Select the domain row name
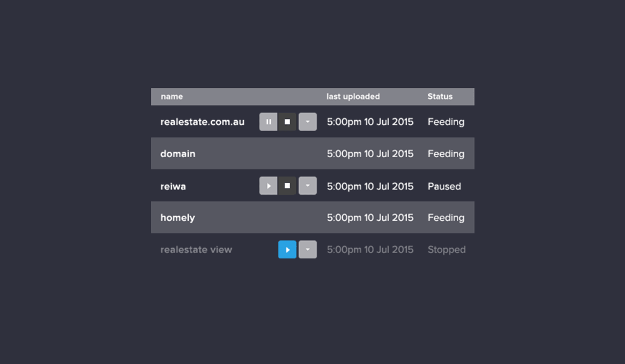The height and width of the screenshot is (364, 625). pos(178,154)
